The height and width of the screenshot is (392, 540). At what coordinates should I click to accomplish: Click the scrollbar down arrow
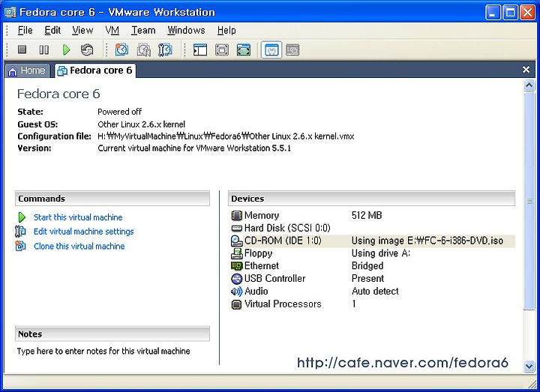[529, 367]
